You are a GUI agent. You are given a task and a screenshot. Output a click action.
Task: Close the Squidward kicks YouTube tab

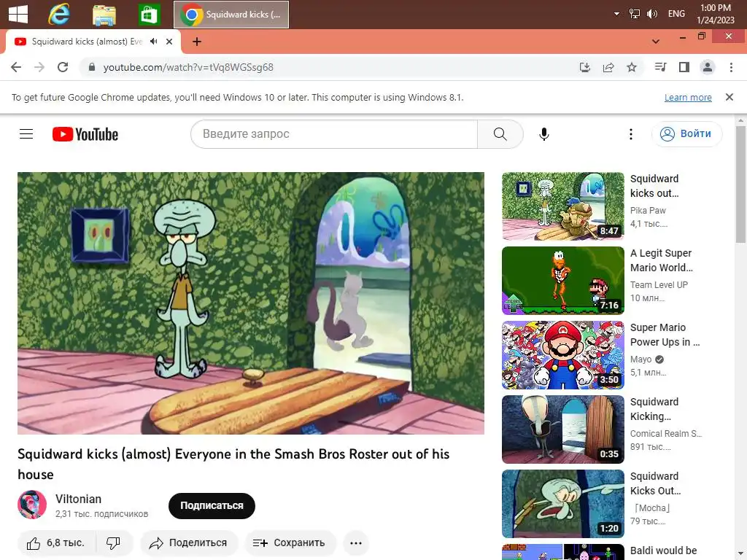(169, 42)
